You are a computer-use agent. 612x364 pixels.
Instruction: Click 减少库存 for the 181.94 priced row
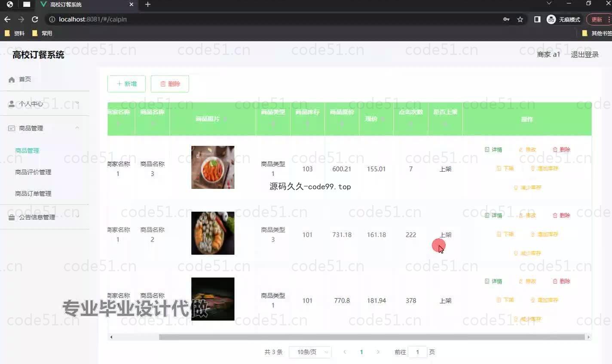pyautogui.click(x=527, y=319)
